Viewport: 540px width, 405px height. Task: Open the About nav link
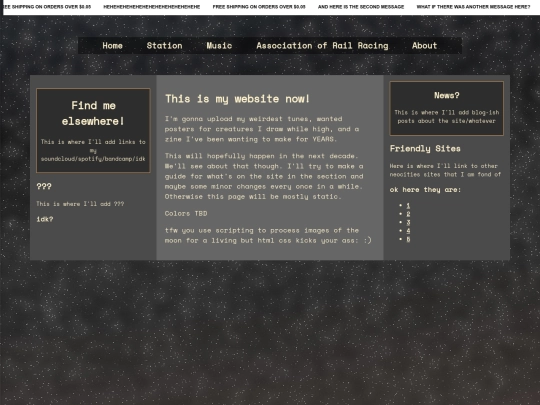[x=424, y=45]
